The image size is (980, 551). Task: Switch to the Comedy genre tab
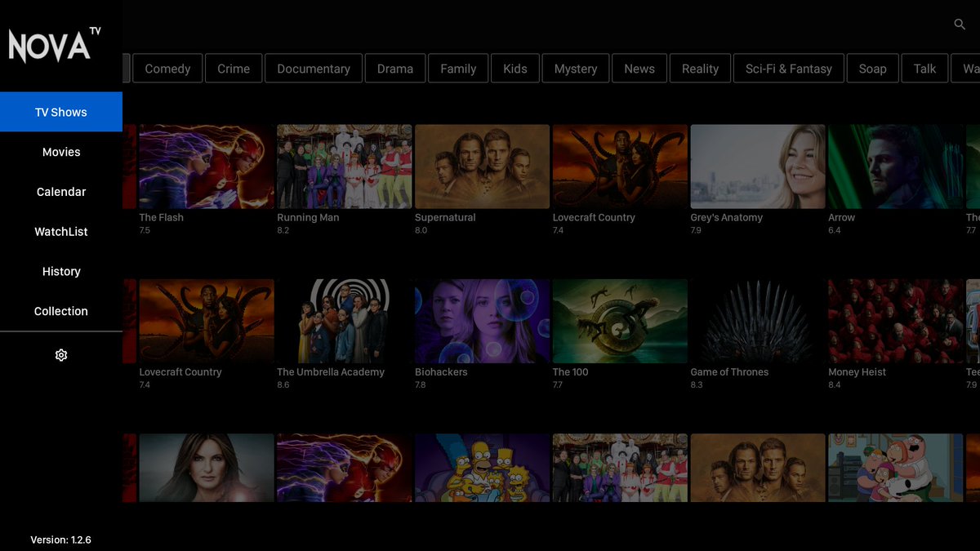(167, 68)
